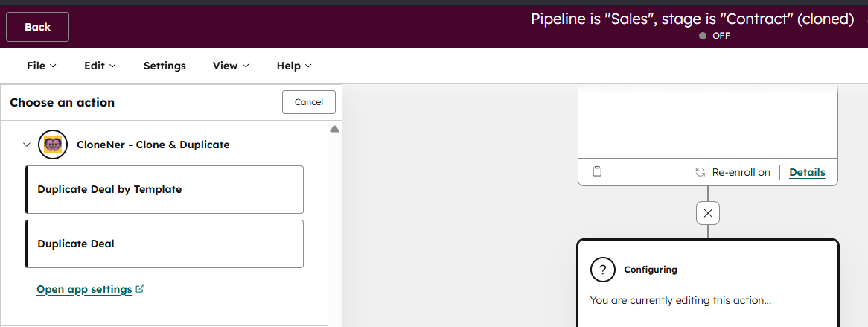Click the Re-enroll refresh icon
This screenshot has height=327, width=868.
[x=700, y=172]
